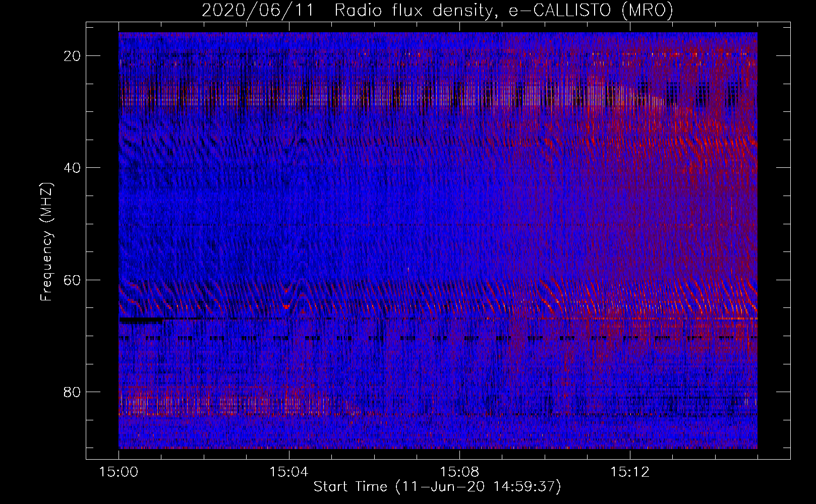
Task: Click the 15:12 time tick label
Action: pos(630,472)
